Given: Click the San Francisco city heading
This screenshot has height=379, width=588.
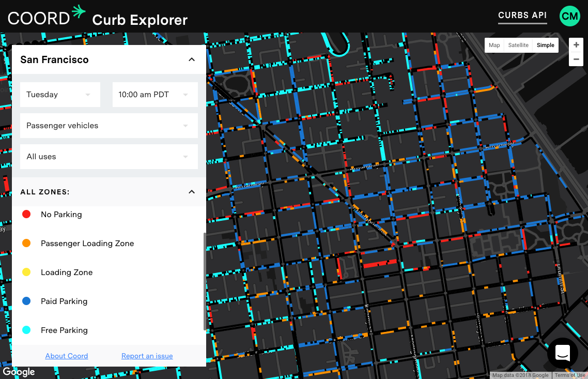Looking at the screenshot, I should click(54, 59).
